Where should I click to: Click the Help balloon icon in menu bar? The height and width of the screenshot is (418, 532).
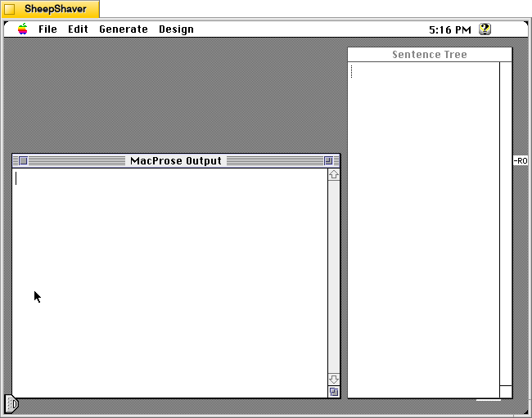(x=485, y=29)
